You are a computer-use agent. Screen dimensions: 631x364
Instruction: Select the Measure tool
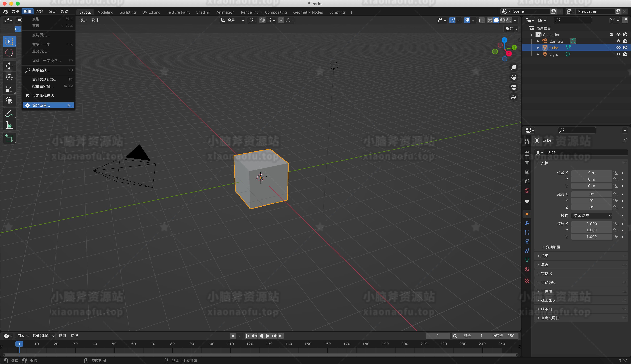[x=9, y=125]
